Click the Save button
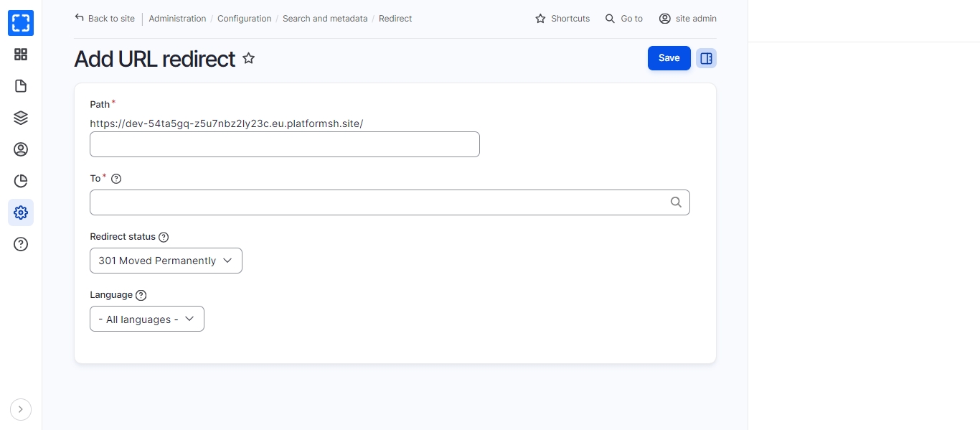This screenshot has width=980, height=430. (x=669, y=58)
